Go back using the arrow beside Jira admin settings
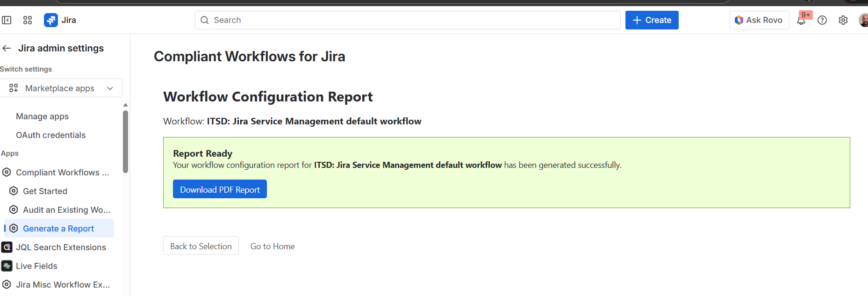Viewport: 868px width, 296px height. point(7,48)
